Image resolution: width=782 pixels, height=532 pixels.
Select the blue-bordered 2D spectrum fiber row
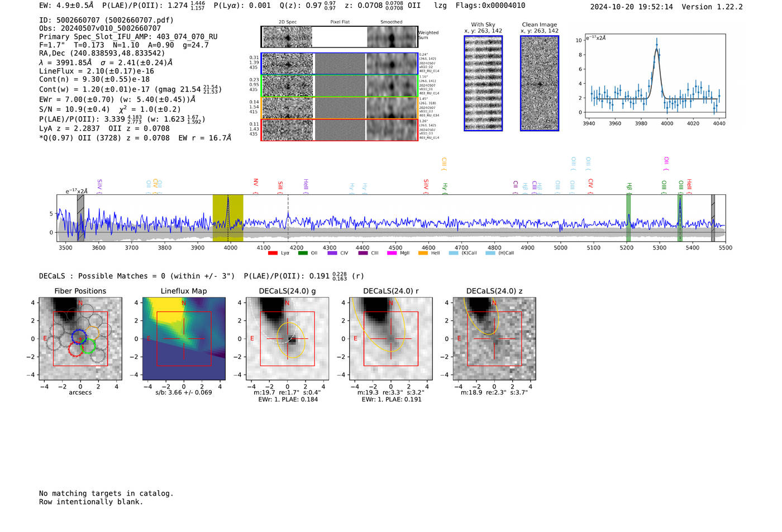pos(339,64)
